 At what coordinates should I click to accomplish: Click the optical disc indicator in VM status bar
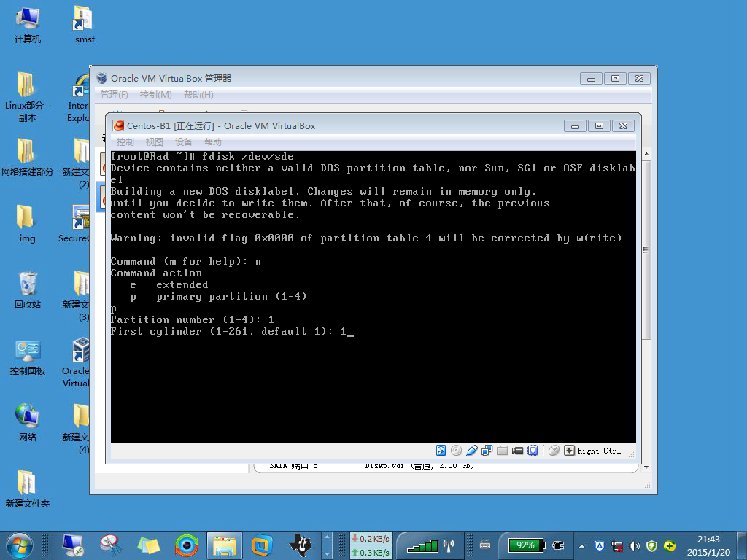point(456,451)
